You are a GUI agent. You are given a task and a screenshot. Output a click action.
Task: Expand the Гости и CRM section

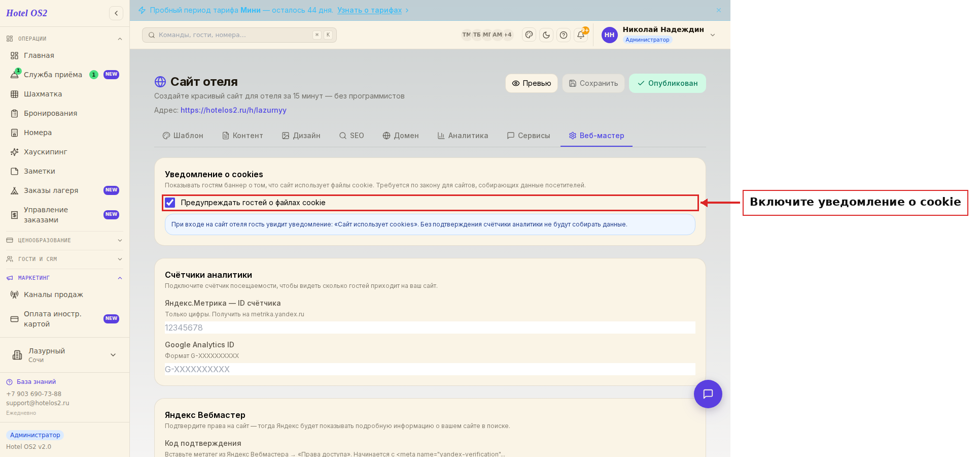(x=64, y=259)
